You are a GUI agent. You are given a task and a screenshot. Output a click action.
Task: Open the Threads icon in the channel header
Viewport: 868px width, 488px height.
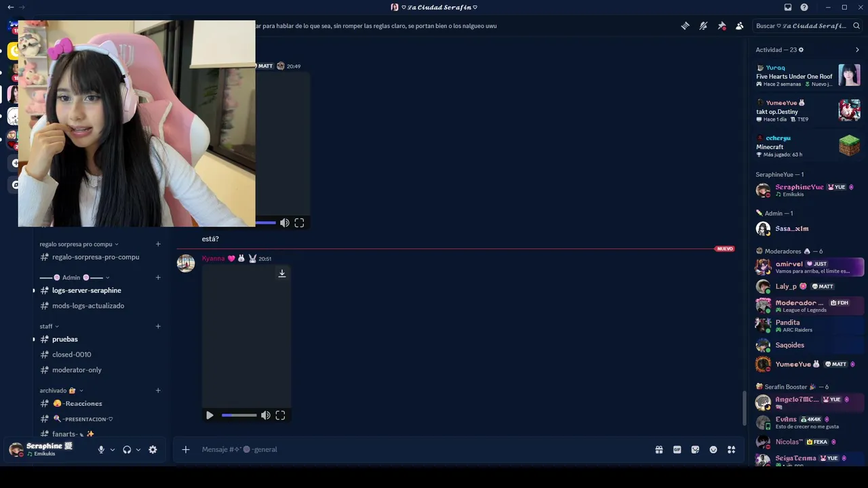coord(686,26)
